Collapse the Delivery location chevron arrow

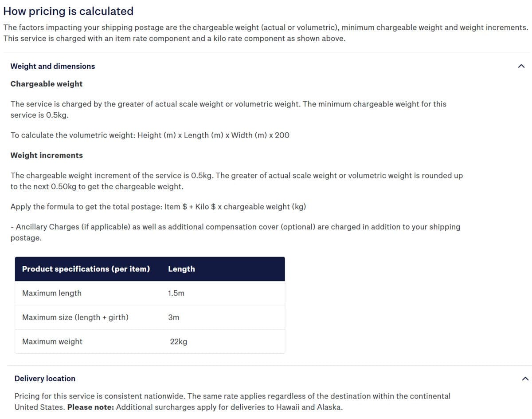pyautogui.click(x=525, y=379)
